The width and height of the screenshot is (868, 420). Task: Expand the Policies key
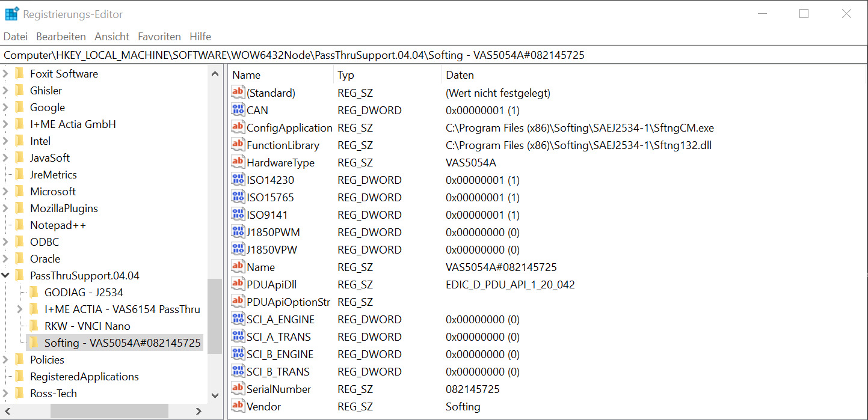[5, 360]
